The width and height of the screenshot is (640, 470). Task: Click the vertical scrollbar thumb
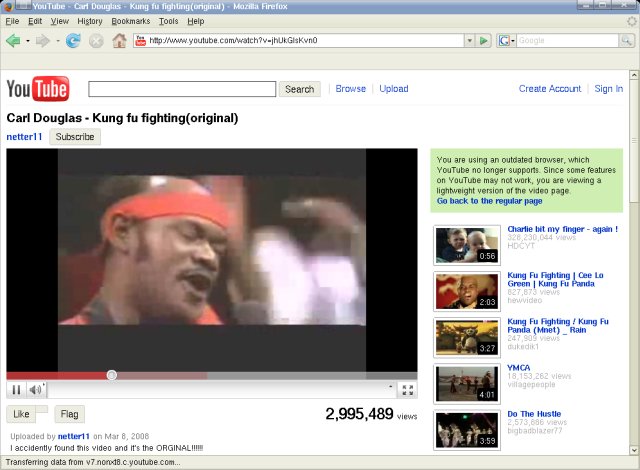click(x=634, y=141)
